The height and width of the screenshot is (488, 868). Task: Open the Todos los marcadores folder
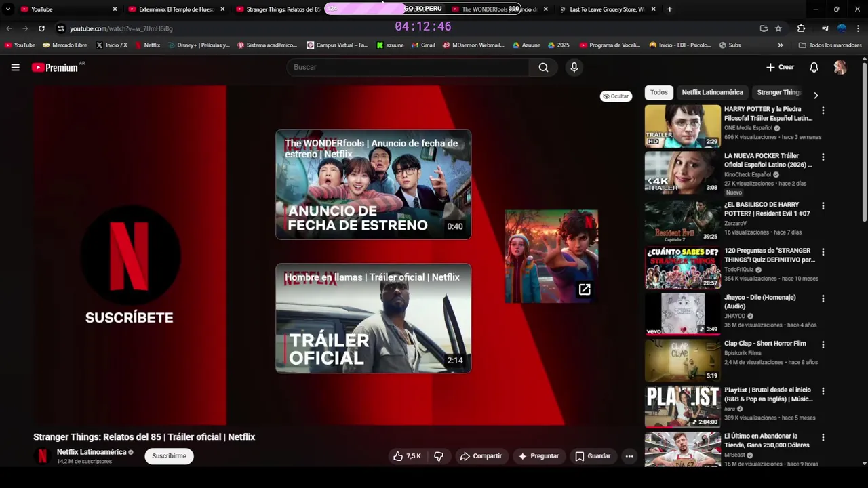click(829, 45)
